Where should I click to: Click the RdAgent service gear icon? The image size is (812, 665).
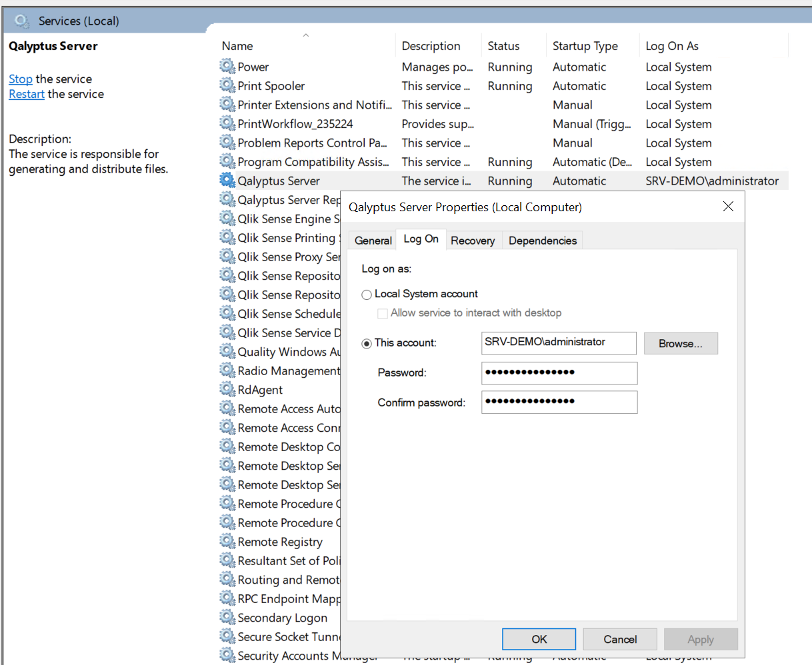[x=227, y=390]
